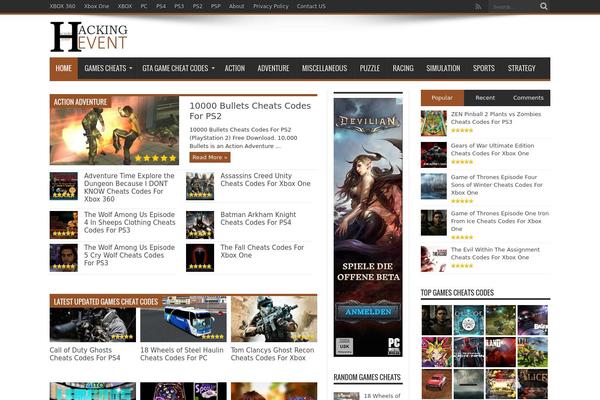Screen dimensions: 600x400
Task: Open The Evil Within The Assignment link
Action: (x=495, y=253)
